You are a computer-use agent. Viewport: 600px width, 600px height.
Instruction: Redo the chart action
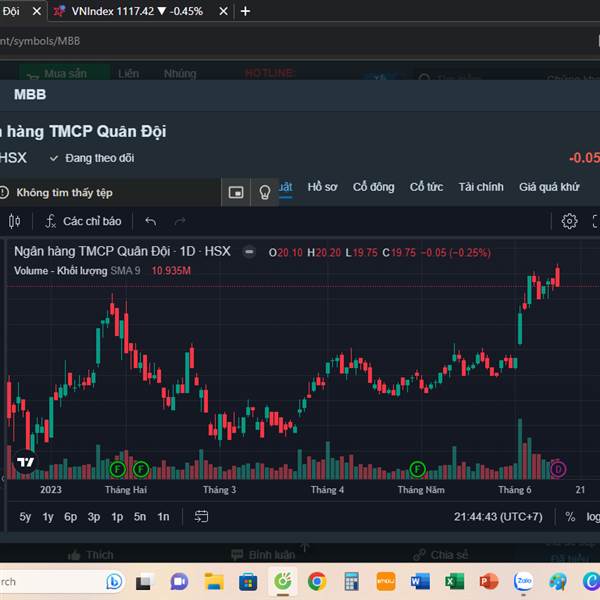[180, 221]
